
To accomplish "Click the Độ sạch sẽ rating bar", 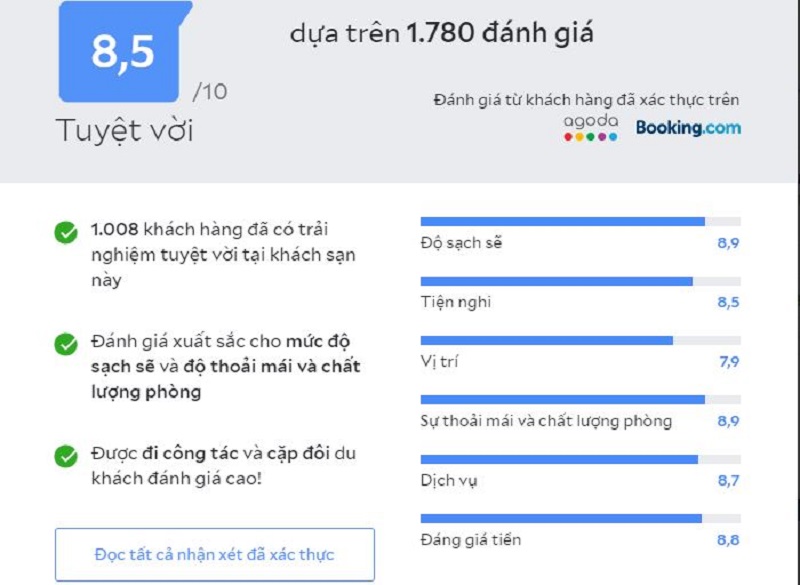I will coord(581,221).
